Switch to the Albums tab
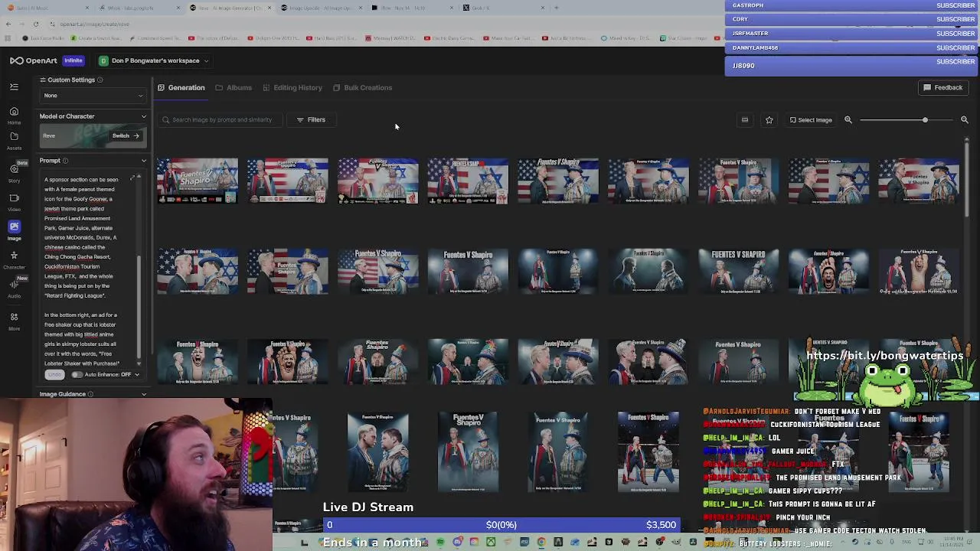Image resolution: width=980 pixels, height=551 pixels. pyautogui.click(x=234, y=87)
